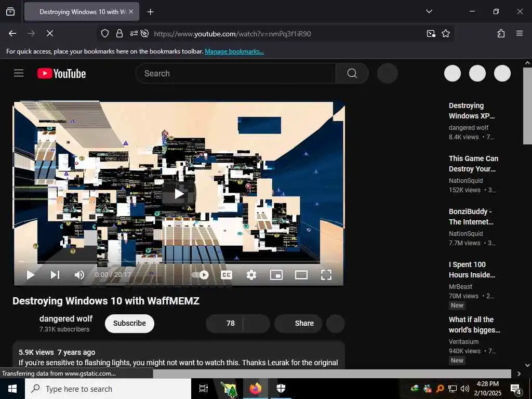Toggle the autoplay switch in the player

[200, 275]
